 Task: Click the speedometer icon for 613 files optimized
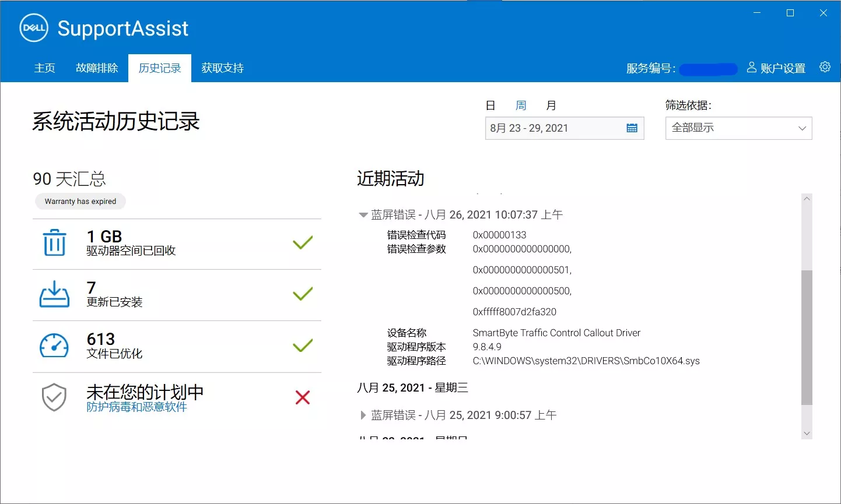(x=54, y=346)
